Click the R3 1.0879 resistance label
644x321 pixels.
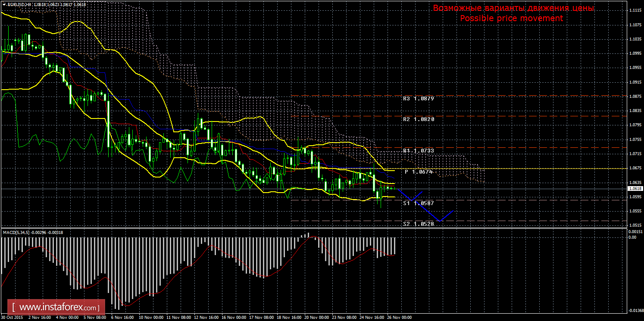point(418,99)
